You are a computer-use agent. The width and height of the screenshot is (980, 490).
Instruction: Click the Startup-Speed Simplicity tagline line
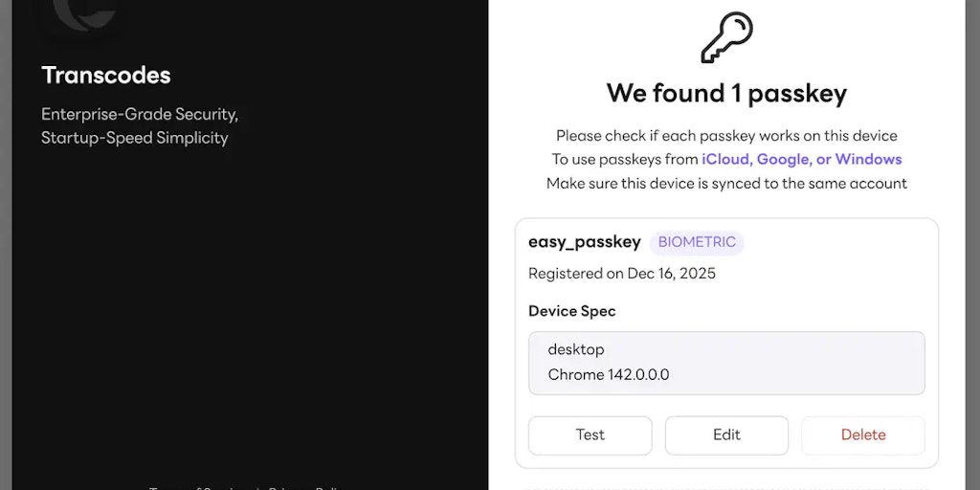coord(135,139)
